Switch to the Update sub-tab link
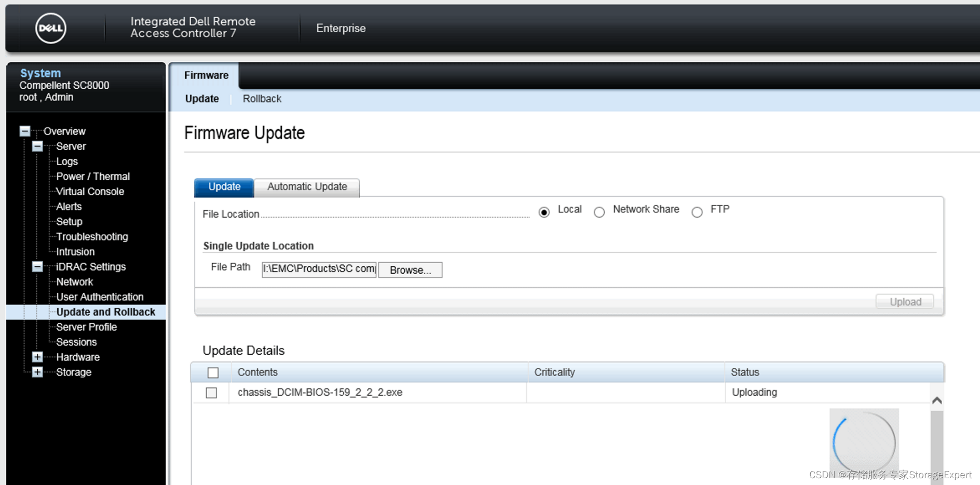980x485 pixels. [x=202, y=99]
